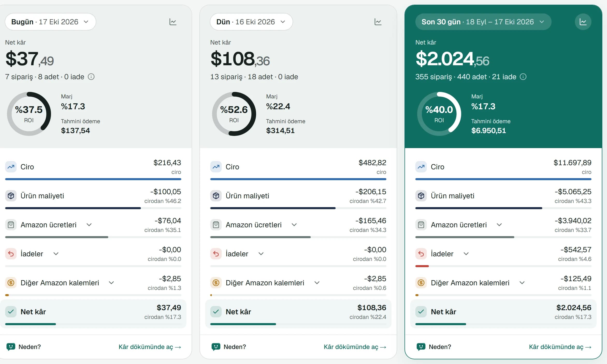The height and width of the screenshot is (364, 607).
Task: Click Net kâr checkmark icon in Bugün card
Action: pyautogui.click(x=11, y=312)
